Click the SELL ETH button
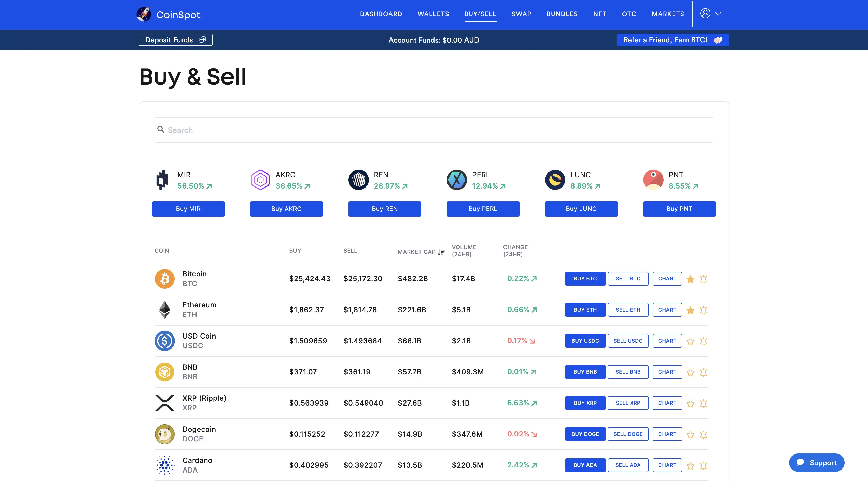868x482 pixels. 628,310
